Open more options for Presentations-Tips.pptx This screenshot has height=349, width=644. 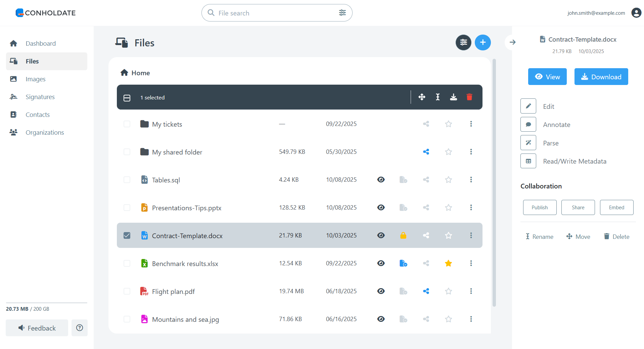point(471,208)
